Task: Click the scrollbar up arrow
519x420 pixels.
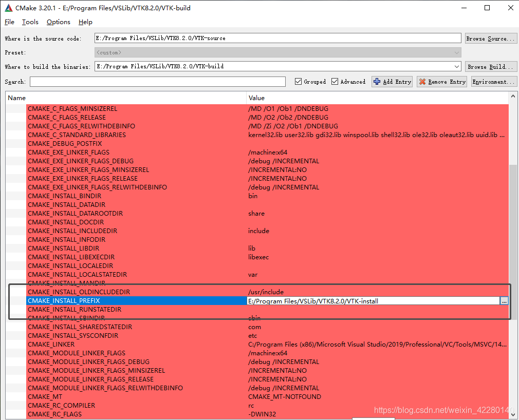Action: pos(513,96)
